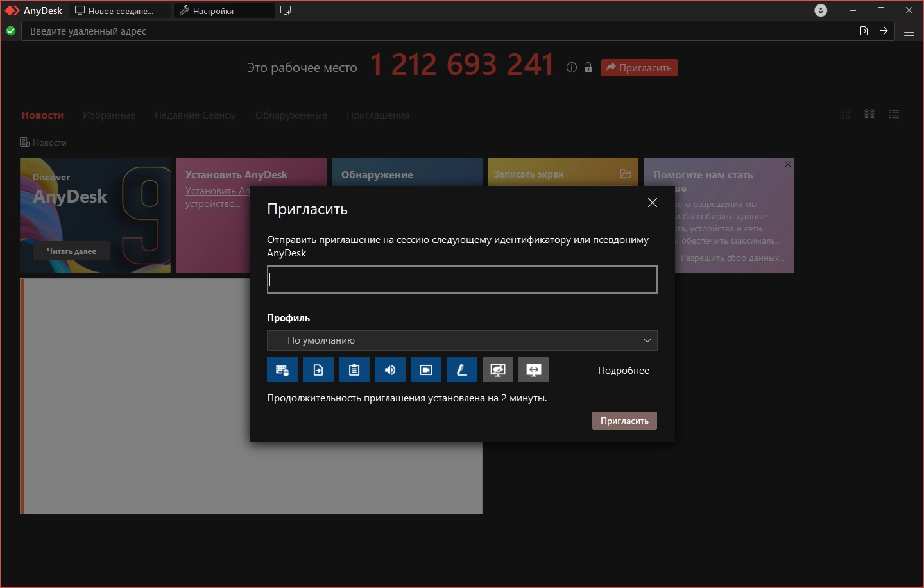The width and height of the screenshot is (924, 588).
Task: Select the list view layout icon
Action: click(x=894, y=114)
